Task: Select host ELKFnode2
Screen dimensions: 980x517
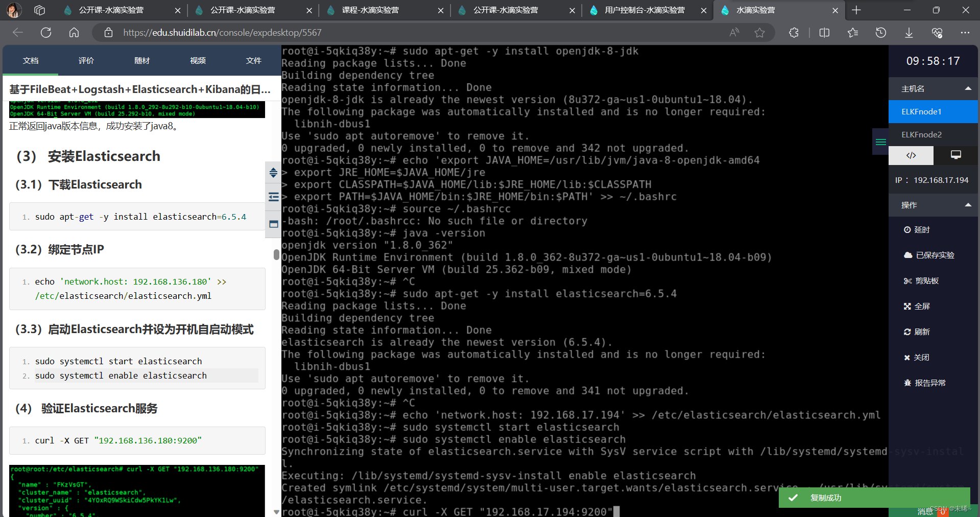Action: coord(933,134)
